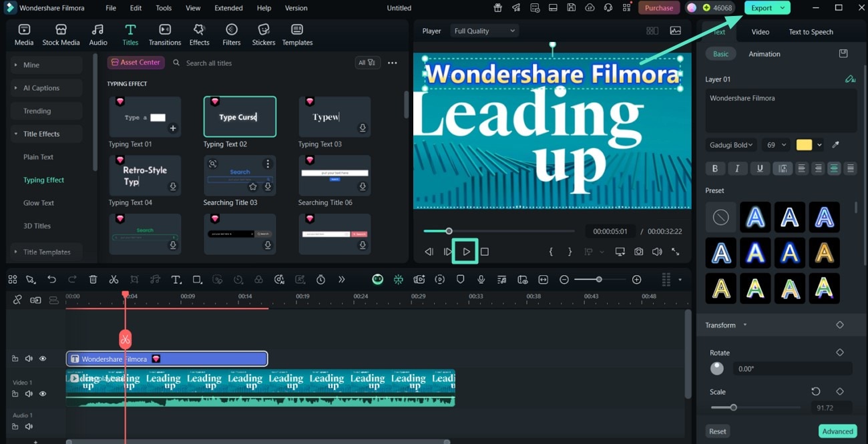Open the Export dropdown arrow
The image size is (868, 444).
tap(782, 8)
